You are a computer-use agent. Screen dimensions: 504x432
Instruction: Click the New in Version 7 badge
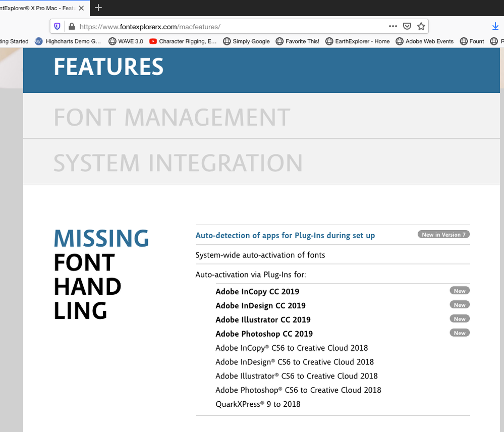click(x=443, y=234)
